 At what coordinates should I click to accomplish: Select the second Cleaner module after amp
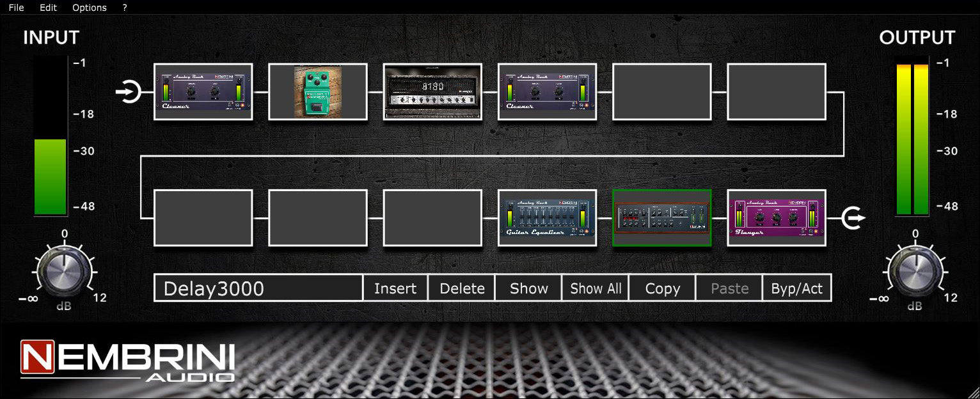point(547,91)
